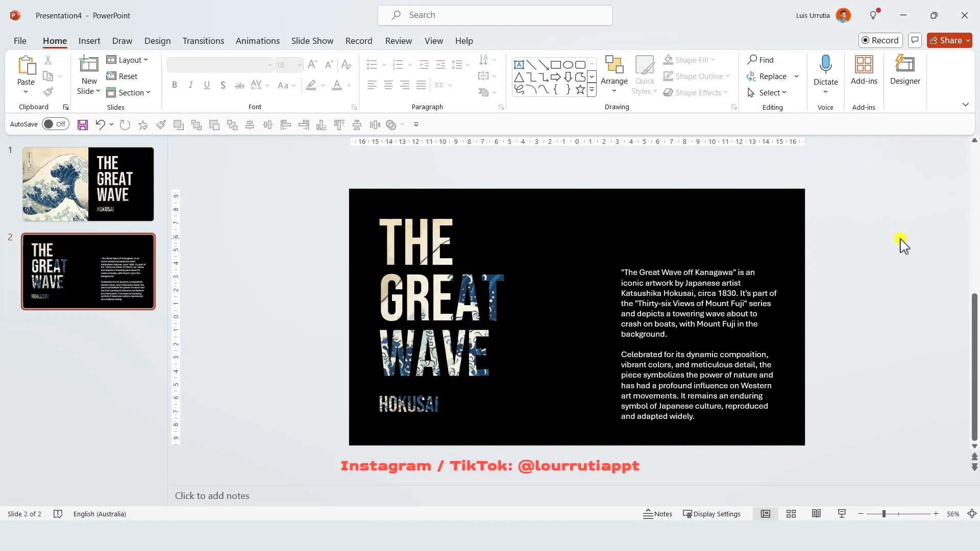The image size is (980, 551).
Task: Click the Align Text Left icon
Action: coord(372,85)
